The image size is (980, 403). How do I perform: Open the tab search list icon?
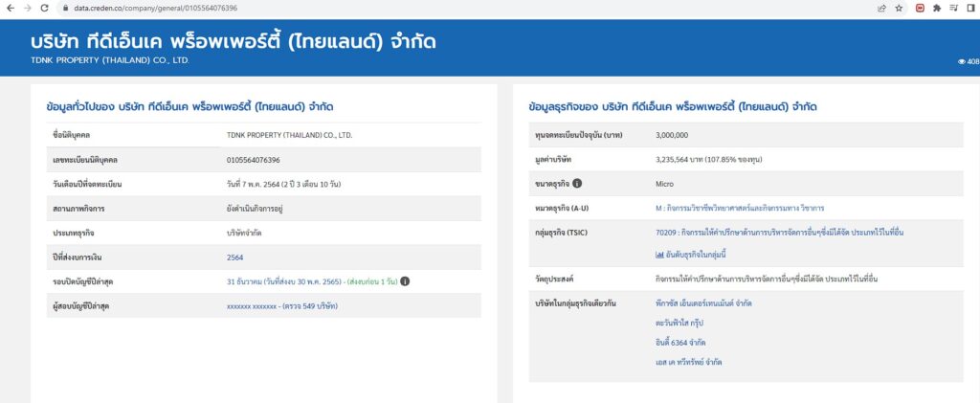[x=954, y=8]
